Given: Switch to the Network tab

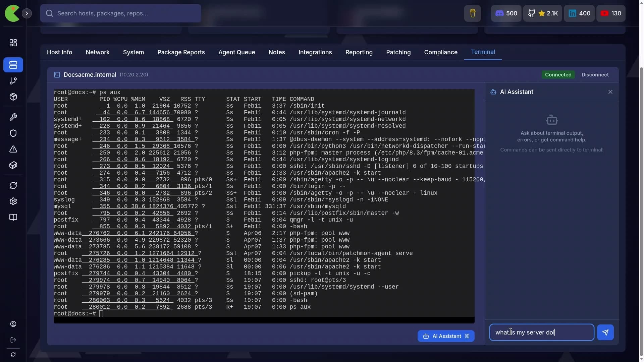Looking at the screenshot, I should 98,52.
